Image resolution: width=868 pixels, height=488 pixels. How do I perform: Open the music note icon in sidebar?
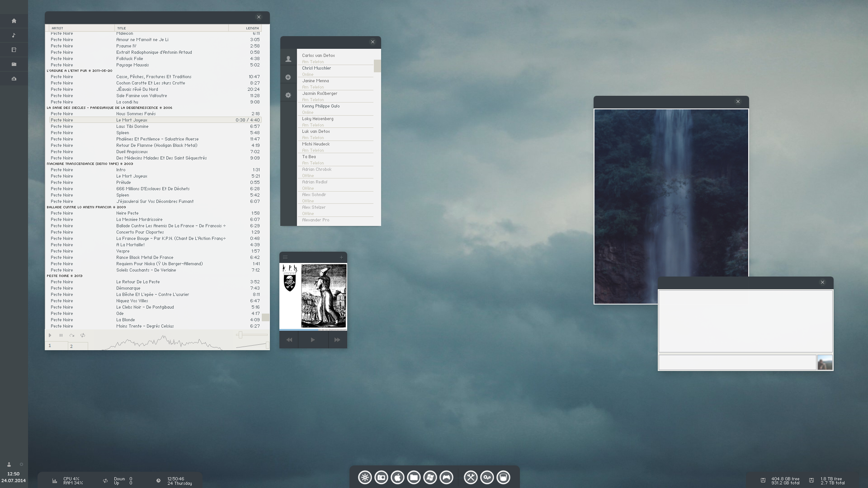click(x=14, y=35)
